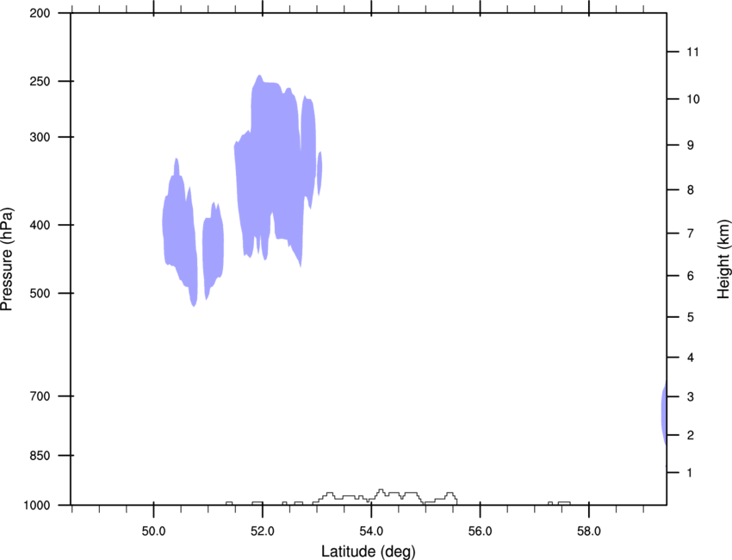732x560 pixels.
Task: Click the 1000 pressure tick label
Action: [37, 506]
